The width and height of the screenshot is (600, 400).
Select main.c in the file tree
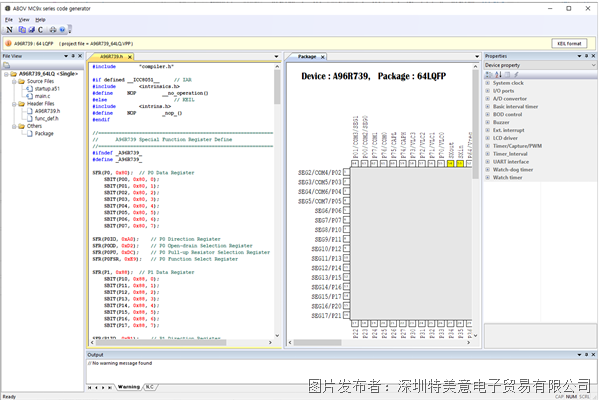coord(42,96)
